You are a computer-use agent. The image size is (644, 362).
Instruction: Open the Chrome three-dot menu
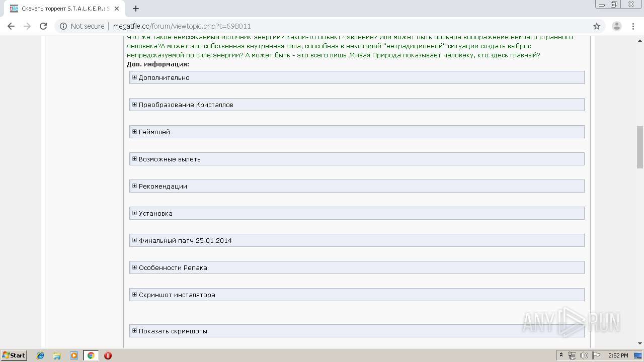click(x=633, y=26)
